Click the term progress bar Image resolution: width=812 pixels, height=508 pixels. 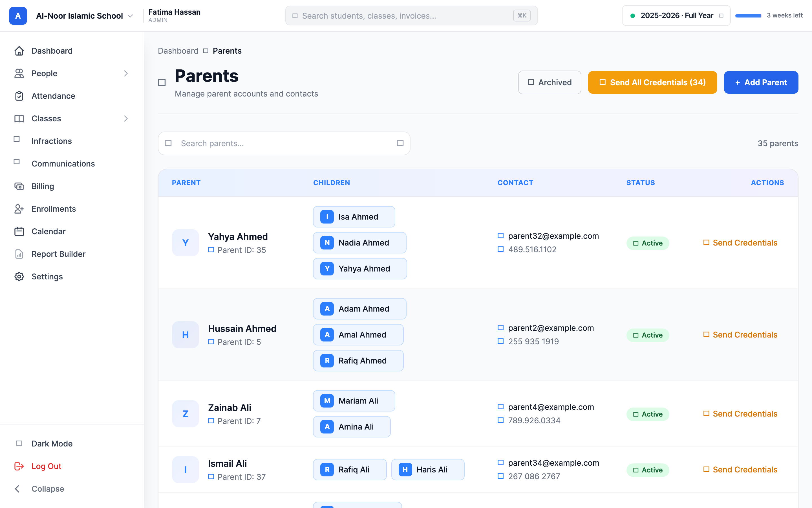pyautogui.click(x=748, y=16)
